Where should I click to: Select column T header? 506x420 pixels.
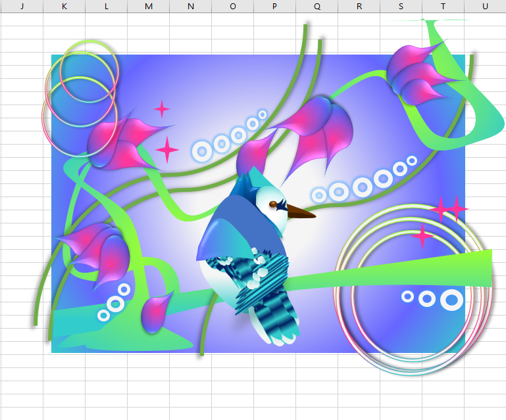click(443, 6)
